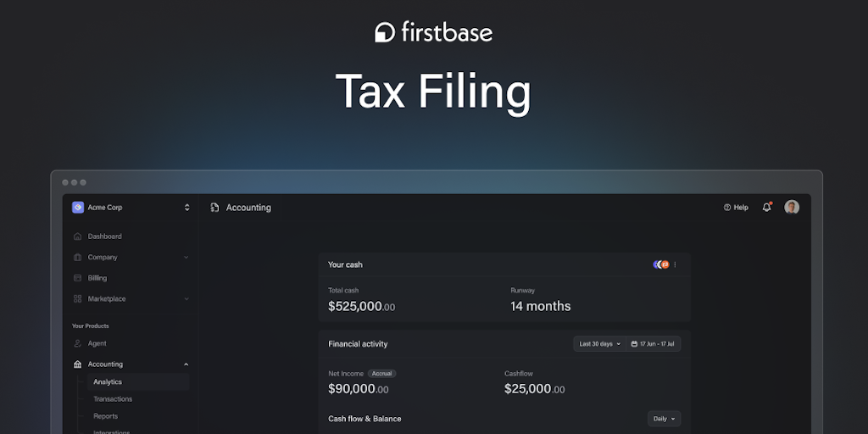
Task: Expand the Marketplace sidebar section
Action: point(186,299)
